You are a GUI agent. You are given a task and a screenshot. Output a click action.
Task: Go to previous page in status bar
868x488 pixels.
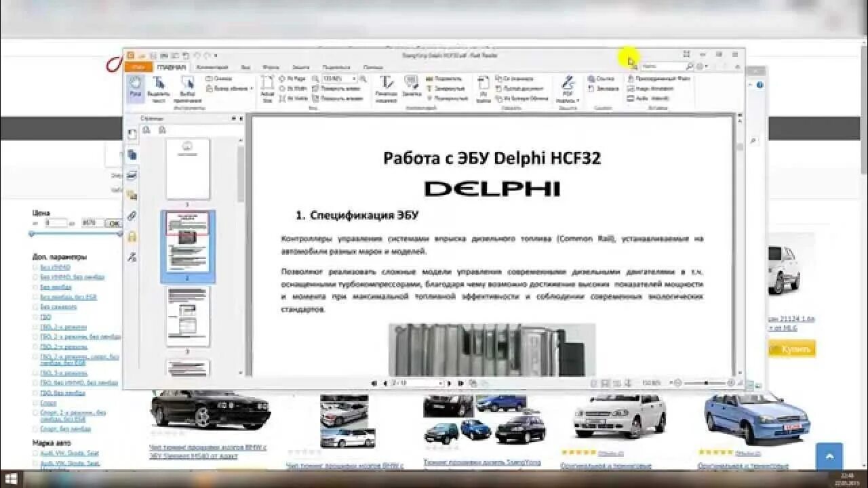(385, 383)
